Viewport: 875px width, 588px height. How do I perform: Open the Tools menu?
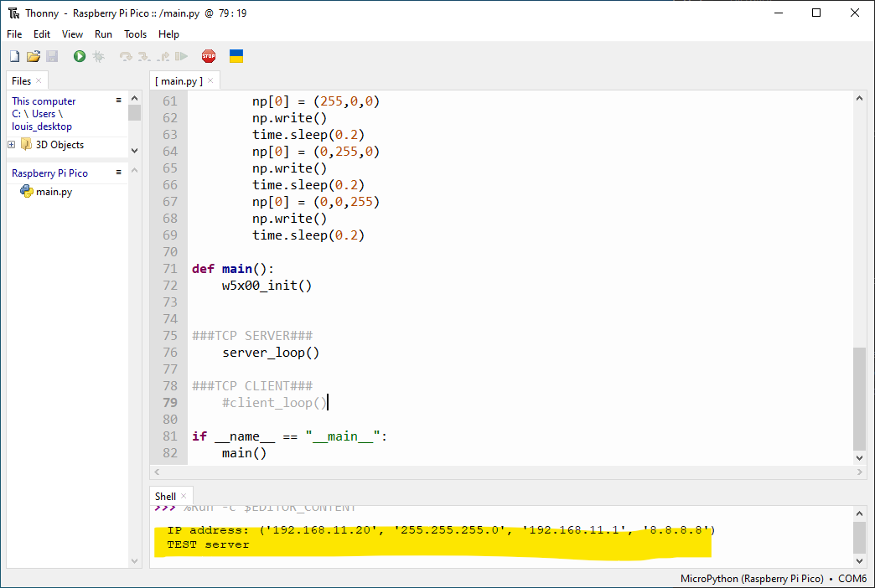pos(135,34)
